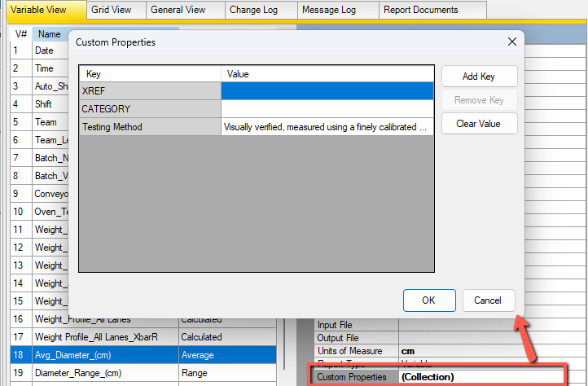
Task: Click the Units of Measure value field
Action: click(480, 351)
